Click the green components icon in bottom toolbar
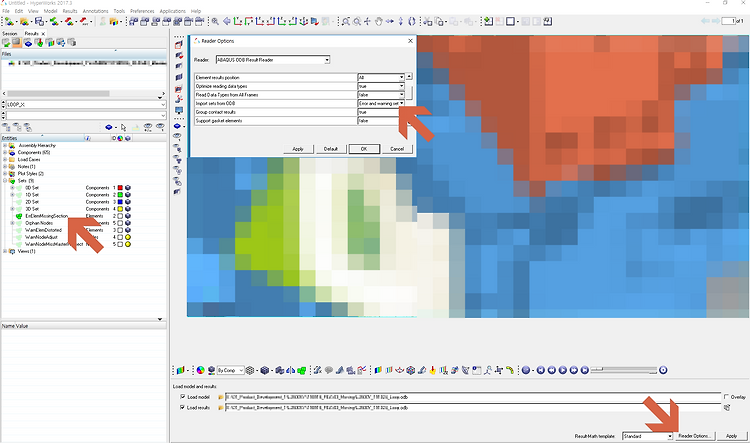Image resolution: width=750 pixels, height=443 pixels. (x=302, y=370)
